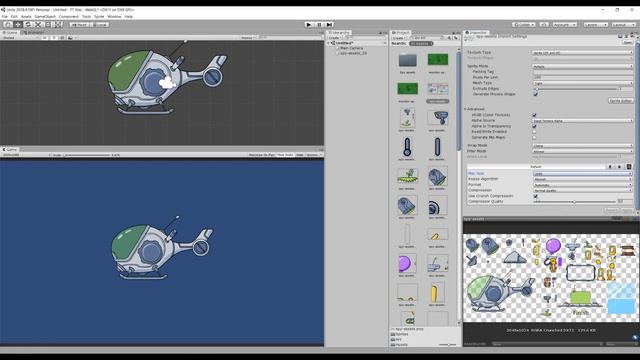Select the purple balloon sprite thumbnail
640x360 pixels.
pyautogui.click(x=407, y=263)
